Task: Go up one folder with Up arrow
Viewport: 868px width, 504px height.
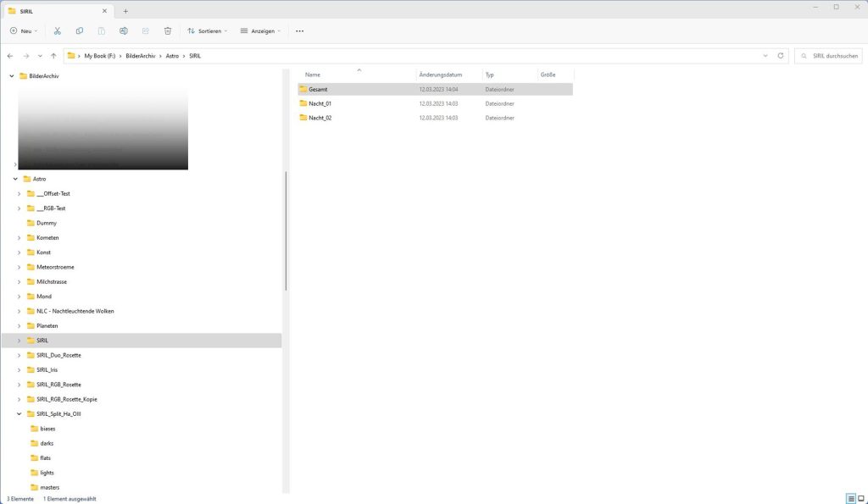Action: coord(54,56)
